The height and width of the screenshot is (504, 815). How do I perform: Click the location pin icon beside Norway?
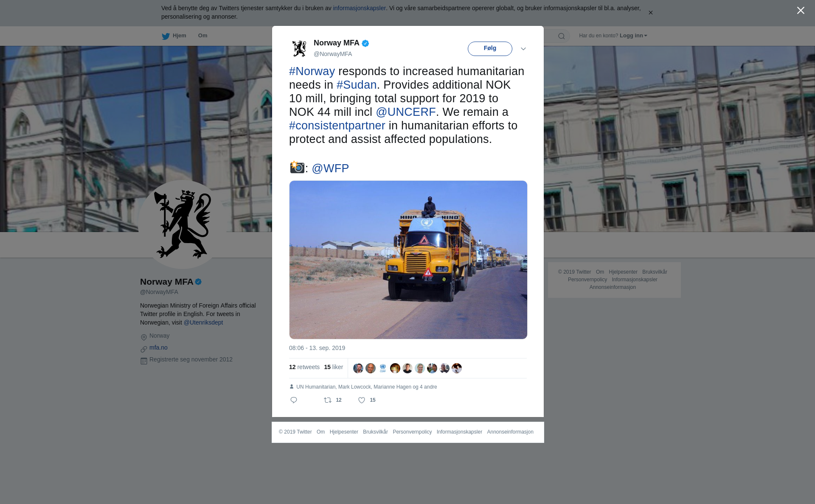pyautogui.click(x=144, y=337)
